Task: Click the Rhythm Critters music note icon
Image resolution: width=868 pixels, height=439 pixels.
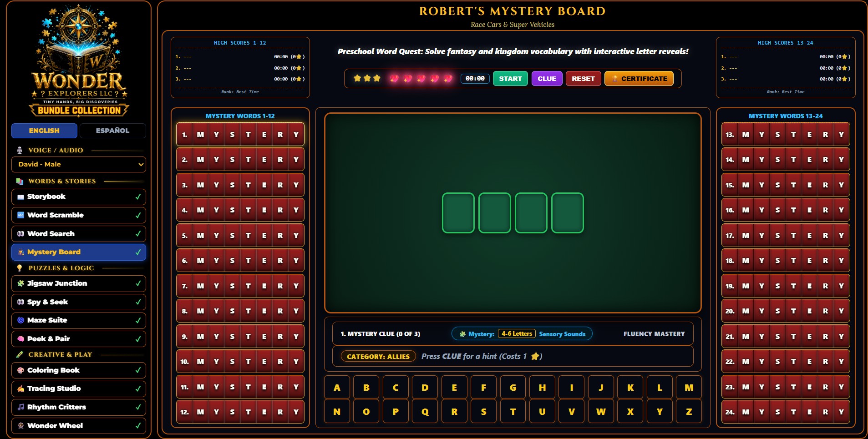Action: [x=20, y=407]
